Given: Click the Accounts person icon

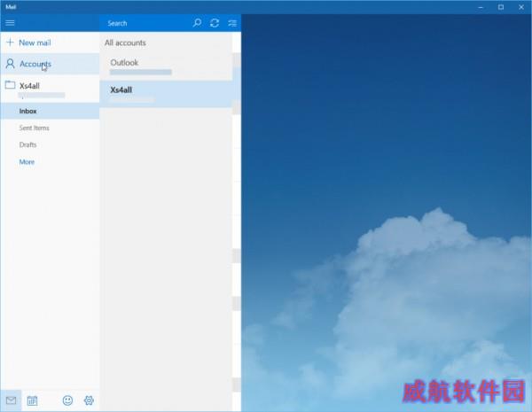Looking at the screenshot, I should [x=10, y=64].
